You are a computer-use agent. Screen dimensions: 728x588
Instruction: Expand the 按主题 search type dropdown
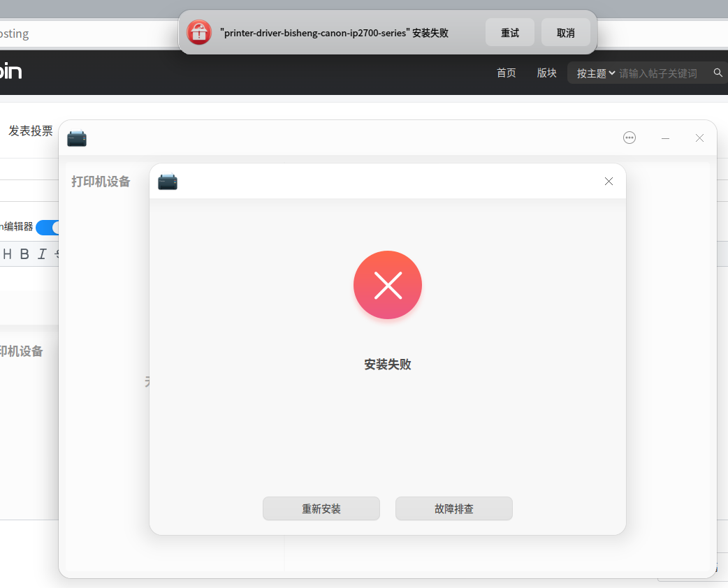(x=596, y=73)
